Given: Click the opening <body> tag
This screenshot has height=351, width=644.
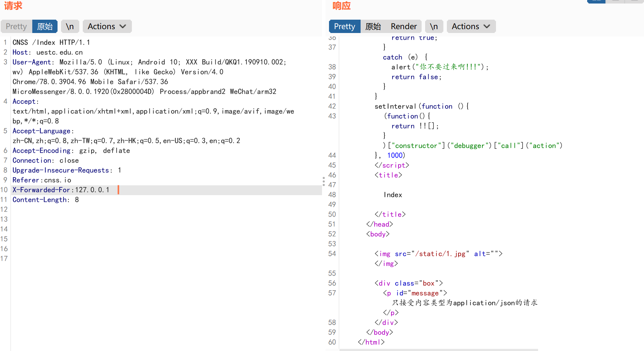Looking at the screenshot, I should (x=378, y=234).
